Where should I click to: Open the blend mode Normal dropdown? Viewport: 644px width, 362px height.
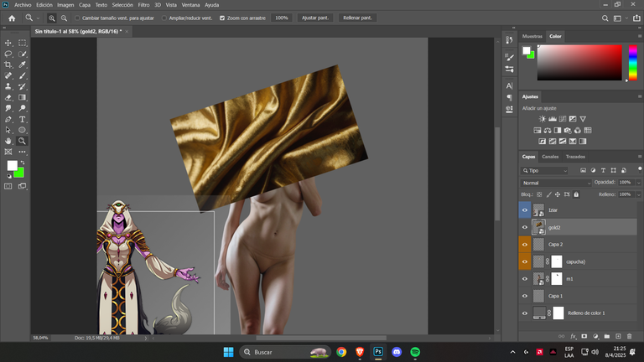point(556,183)
